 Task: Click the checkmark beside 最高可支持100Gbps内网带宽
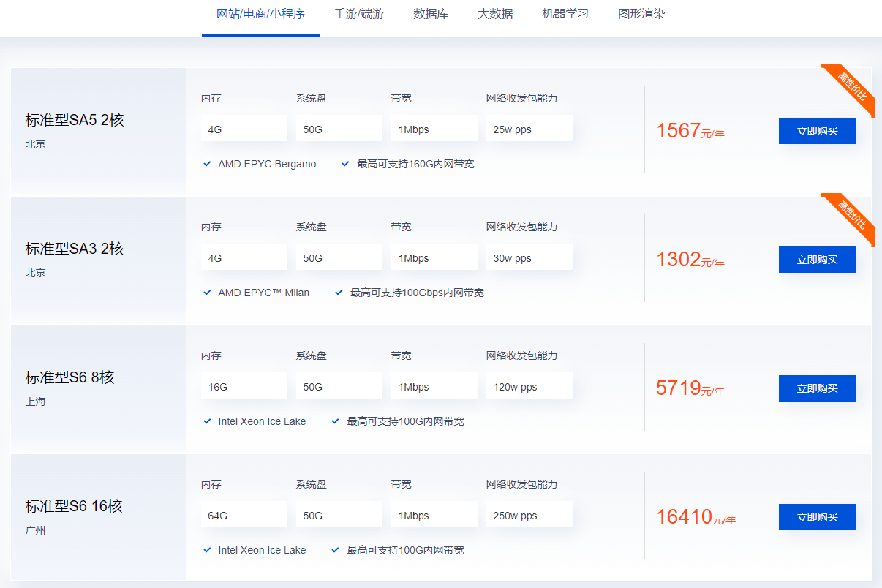click(339, 293)
